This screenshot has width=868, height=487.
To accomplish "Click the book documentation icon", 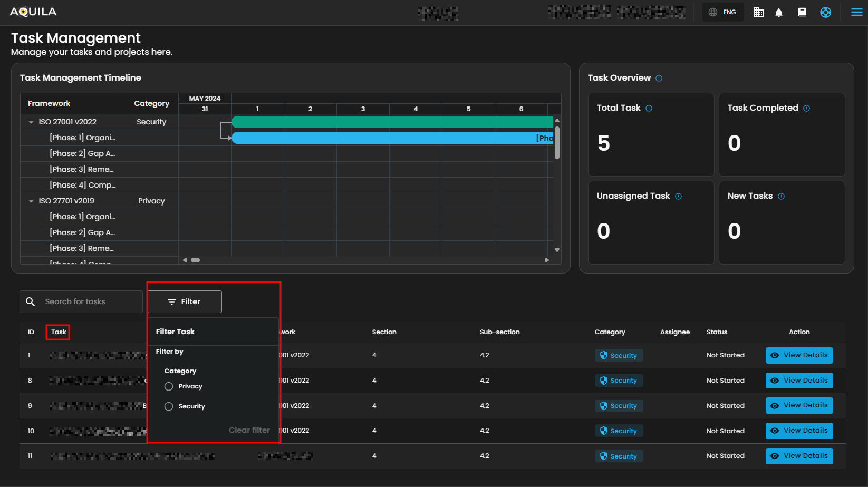I will (x=802, y=12).
